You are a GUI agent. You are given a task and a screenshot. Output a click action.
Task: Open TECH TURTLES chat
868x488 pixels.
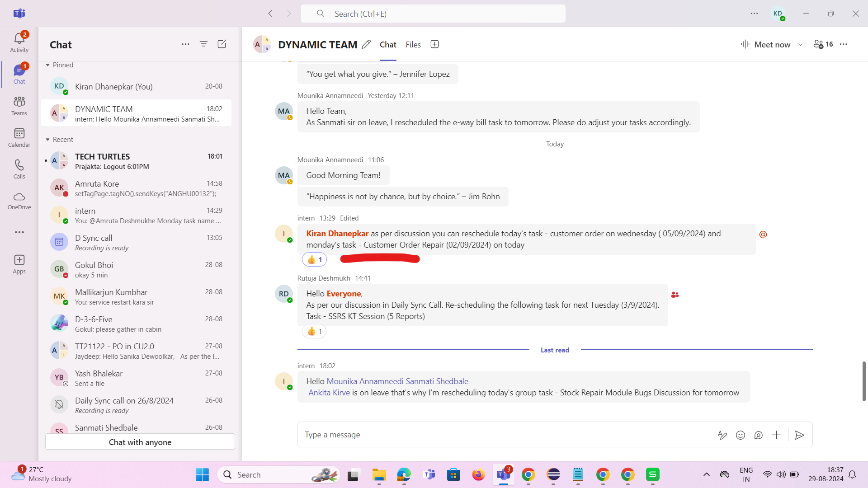136,161
